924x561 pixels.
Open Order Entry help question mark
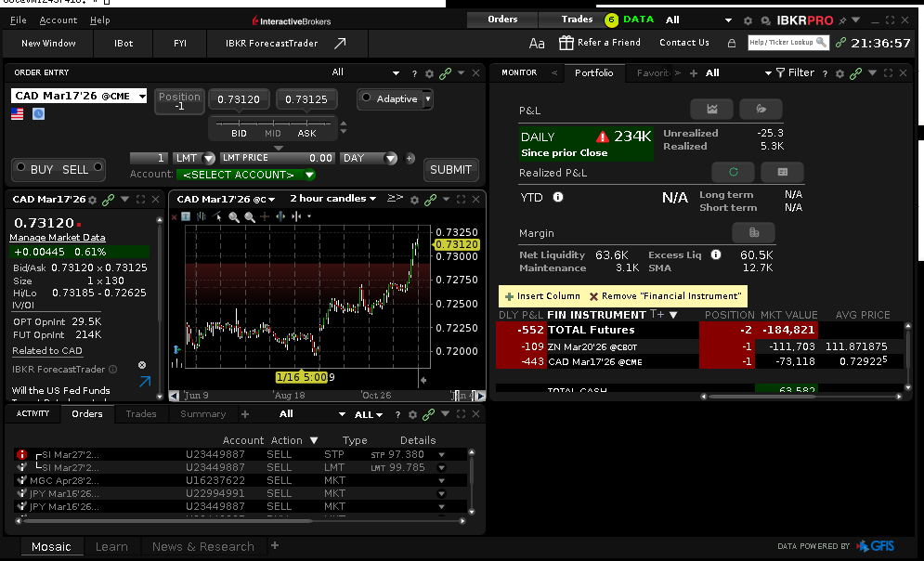tap(414, 73)
